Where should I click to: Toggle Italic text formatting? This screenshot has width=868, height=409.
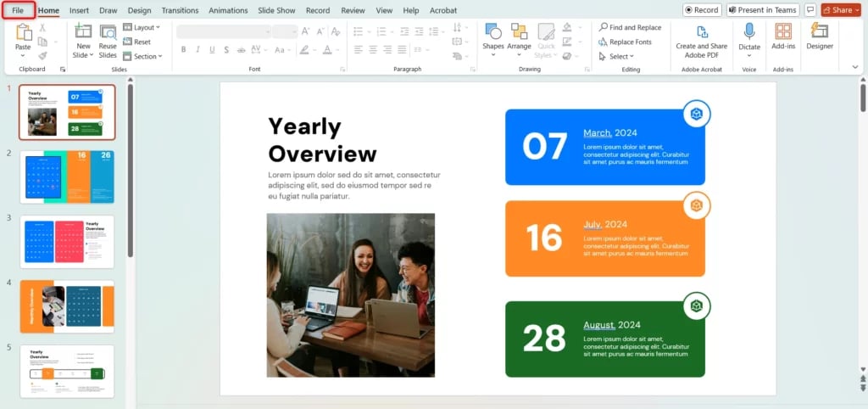tap(195, 49)
